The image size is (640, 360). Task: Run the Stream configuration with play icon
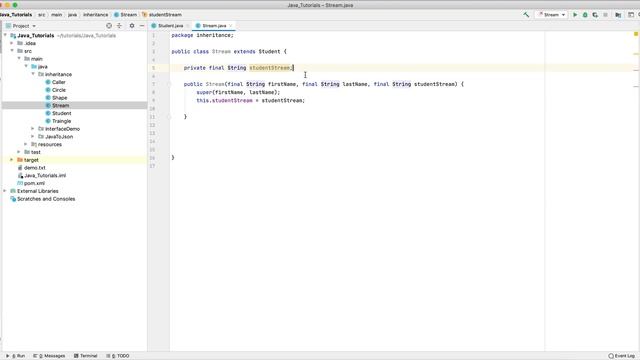(575, 15)
